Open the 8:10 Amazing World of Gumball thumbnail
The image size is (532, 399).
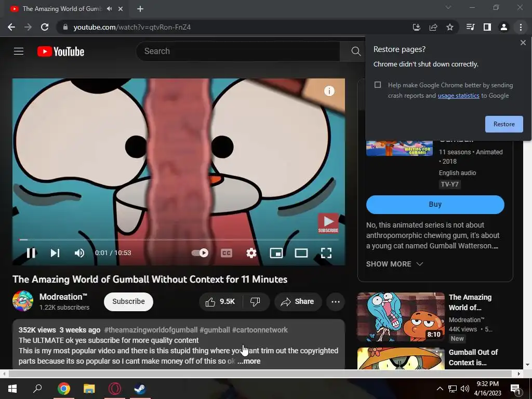click(x=401, y=317)
